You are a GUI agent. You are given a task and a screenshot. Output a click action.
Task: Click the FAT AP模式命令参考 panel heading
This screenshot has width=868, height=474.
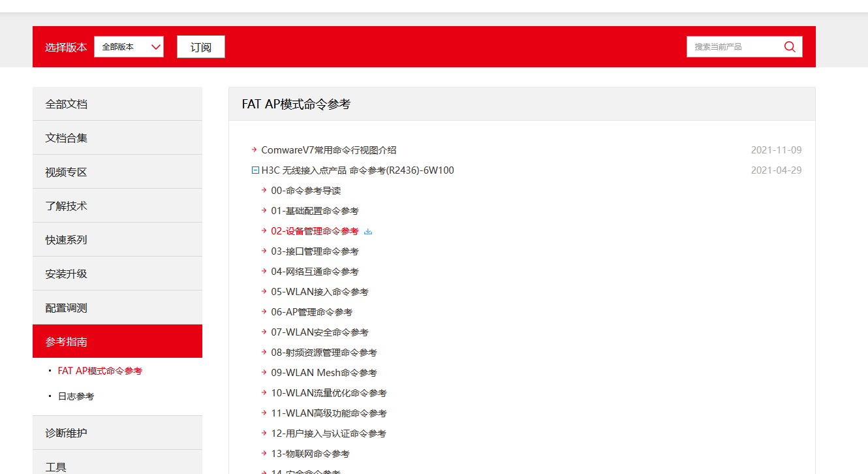296,104
